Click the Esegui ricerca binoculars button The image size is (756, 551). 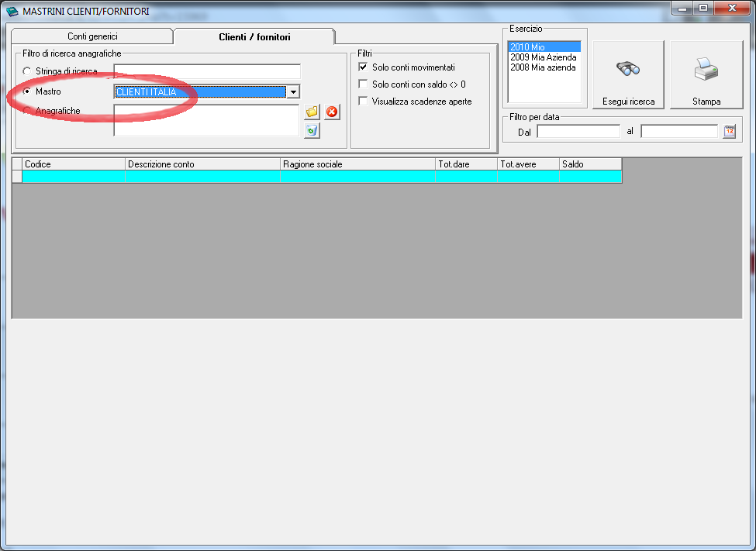pos(628,74)
